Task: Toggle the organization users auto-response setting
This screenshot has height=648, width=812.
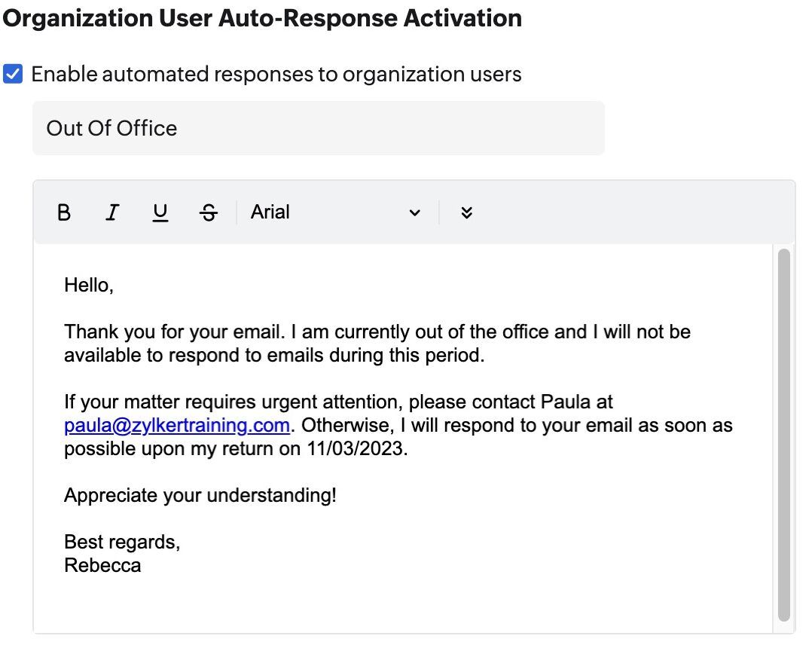Action: pos(13,73)
